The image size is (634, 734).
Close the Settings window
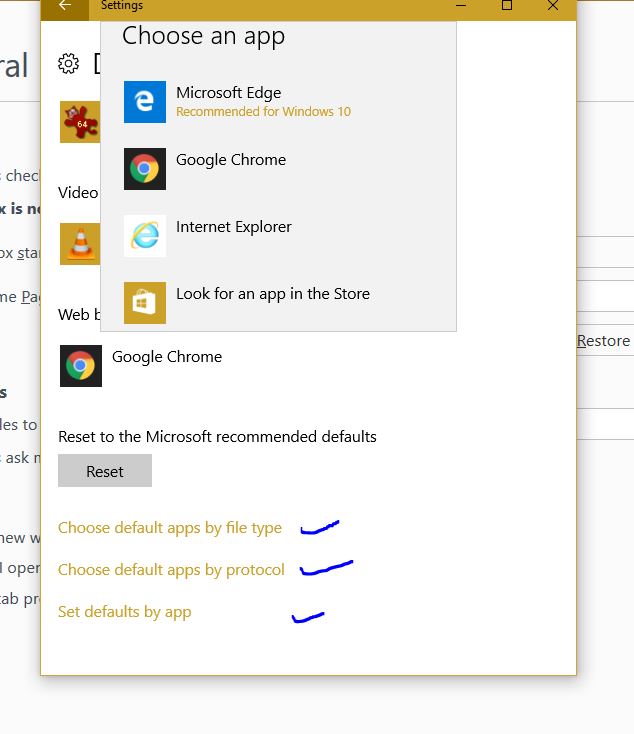click(553, 6)
